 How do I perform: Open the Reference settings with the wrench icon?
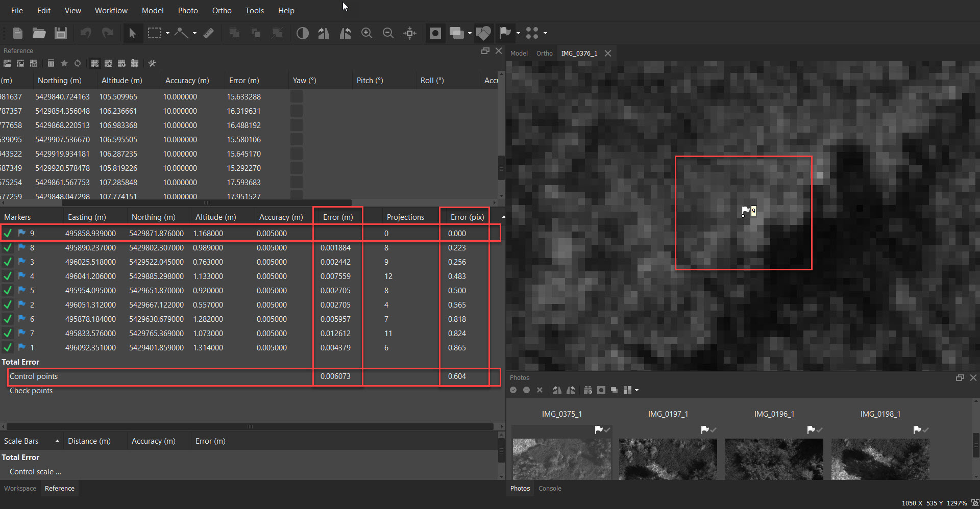[152, 63]
